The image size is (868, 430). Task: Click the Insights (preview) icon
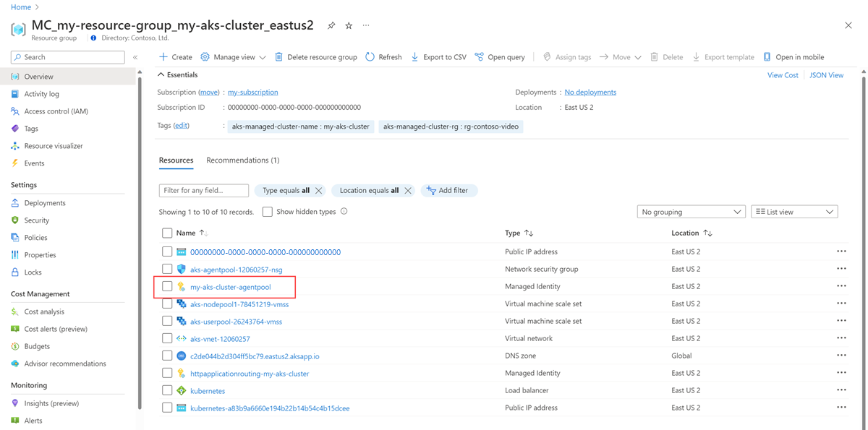pyautogui.click(x=15, y=403)
